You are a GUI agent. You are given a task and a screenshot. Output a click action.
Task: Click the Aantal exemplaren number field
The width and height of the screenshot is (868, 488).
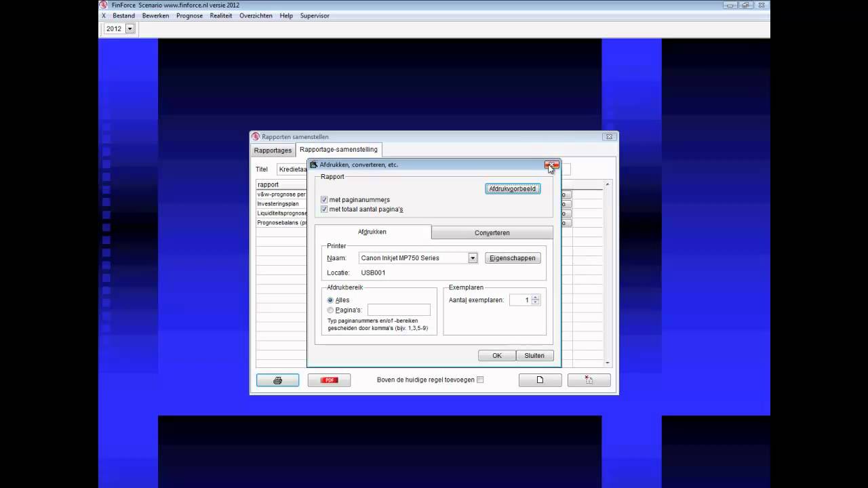519,300
